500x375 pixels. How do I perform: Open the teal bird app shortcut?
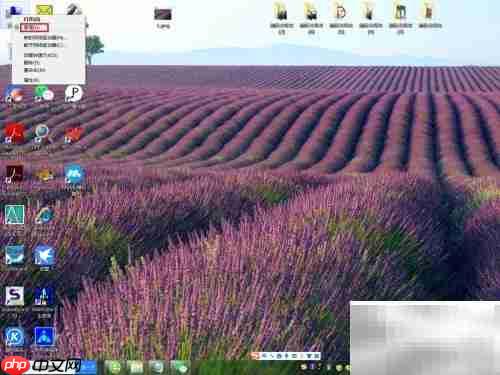click(x=15, y=255)
